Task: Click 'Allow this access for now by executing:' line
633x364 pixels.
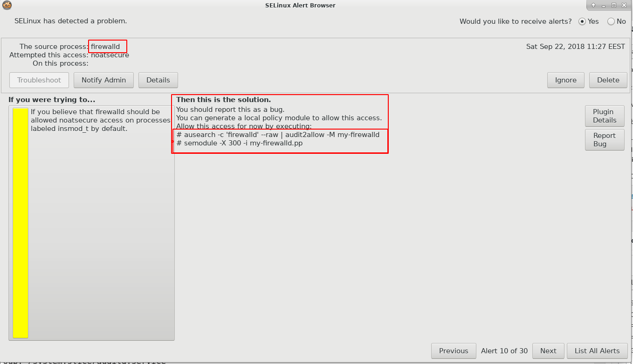Action: [x=244, y=126]
